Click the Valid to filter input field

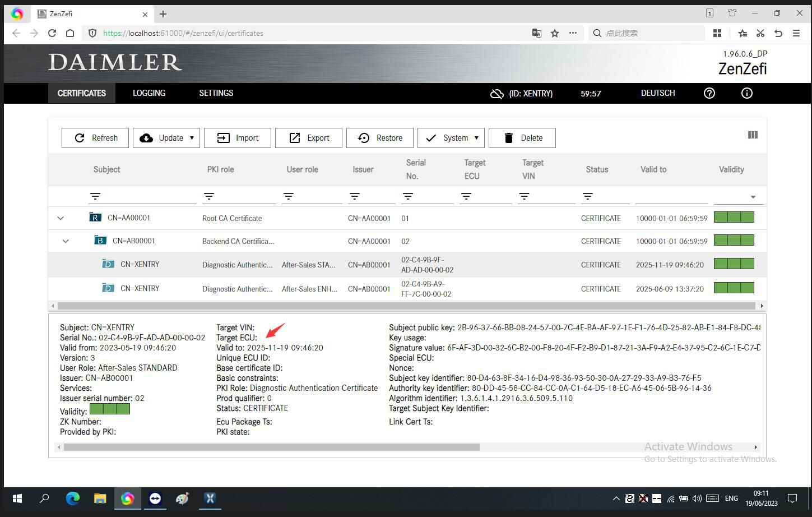[x=672, y=196]
